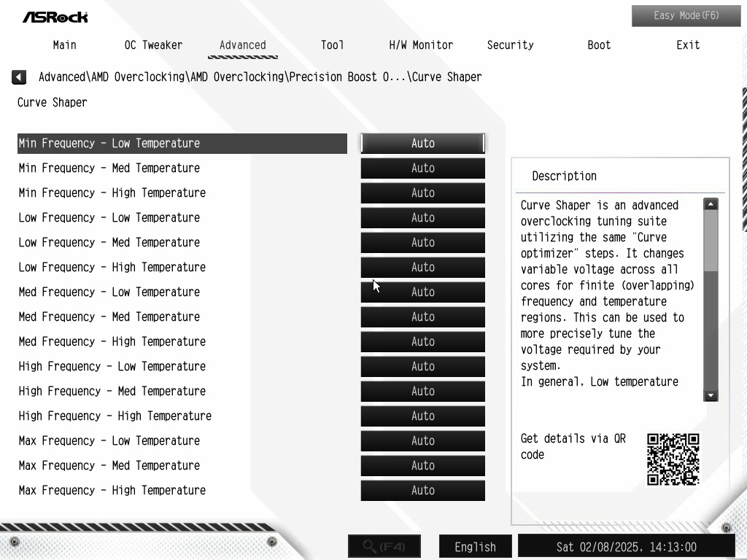Screen dimensions: 747x560
Task: Select the High Frequency - Low Temperature label
Action: [112, 366]
